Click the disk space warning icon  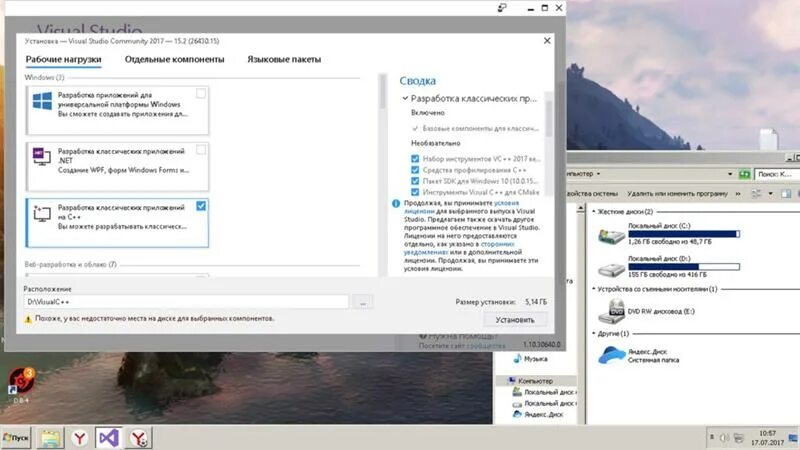pos(28,319)
